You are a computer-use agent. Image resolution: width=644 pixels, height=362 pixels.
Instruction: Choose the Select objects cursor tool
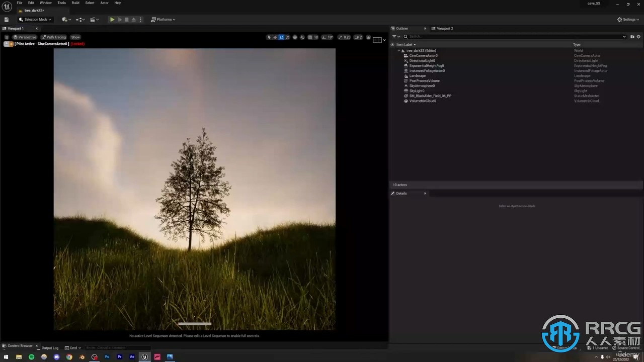point(269,37)
